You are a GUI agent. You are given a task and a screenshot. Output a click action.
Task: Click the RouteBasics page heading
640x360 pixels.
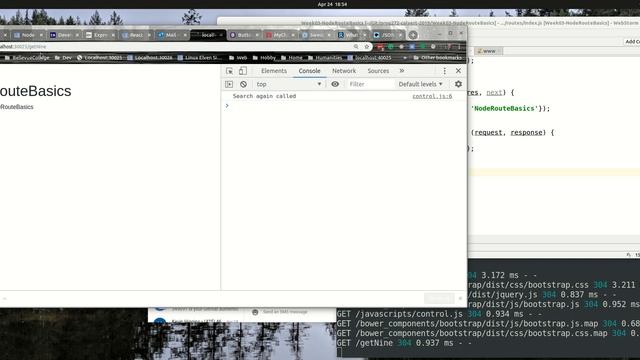point(36,91)
